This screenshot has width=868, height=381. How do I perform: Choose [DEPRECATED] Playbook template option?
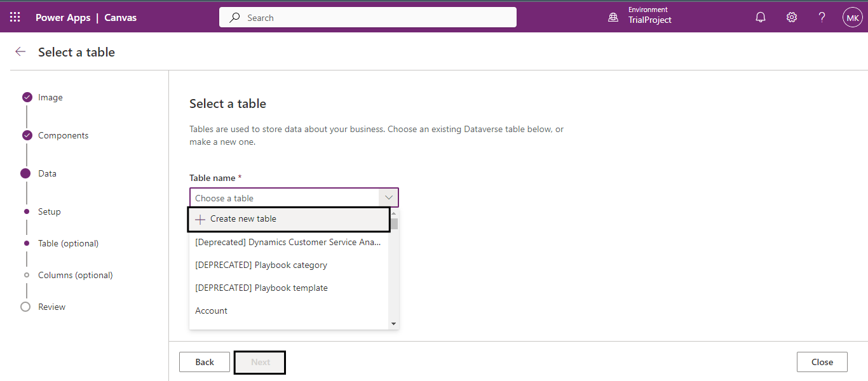tap(261, 288)
